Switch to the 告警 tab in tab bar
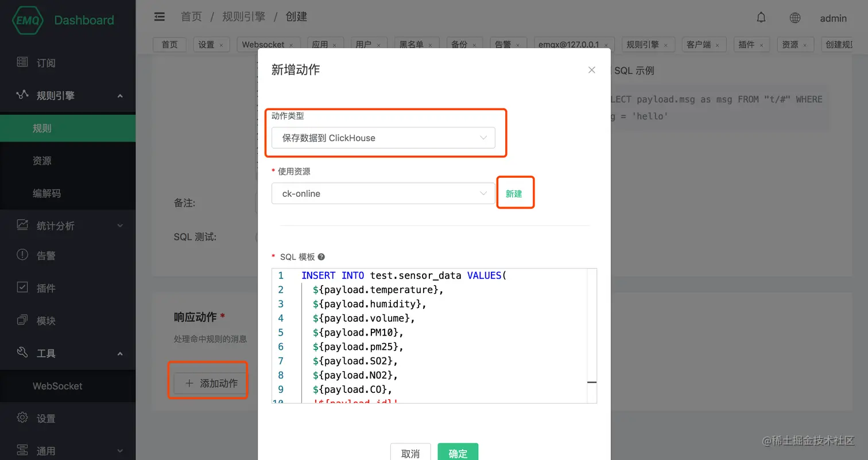 (509, 44)
